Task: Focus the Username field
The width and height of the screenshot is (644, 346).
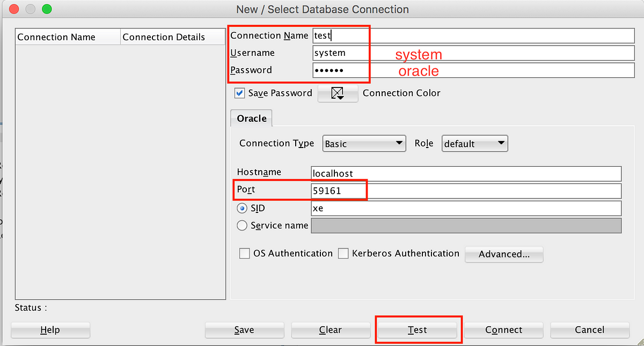Action: [473, 53]
